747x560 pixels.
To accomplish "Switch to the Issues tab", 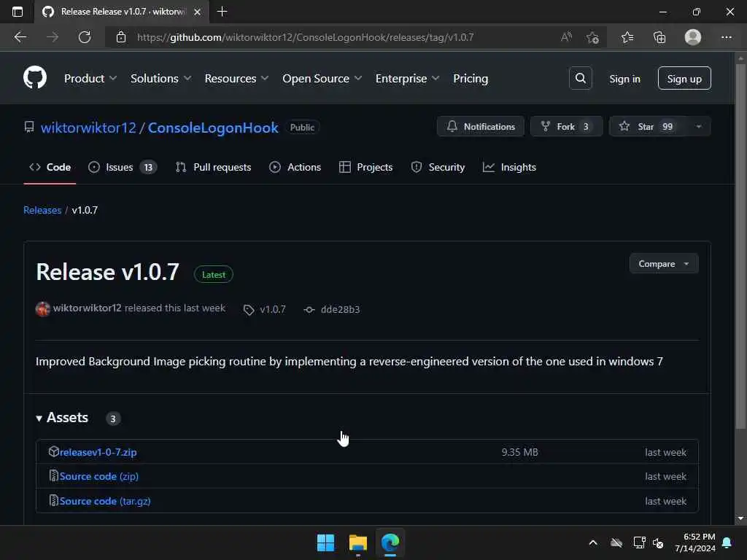I will click(x=123, y=167).
